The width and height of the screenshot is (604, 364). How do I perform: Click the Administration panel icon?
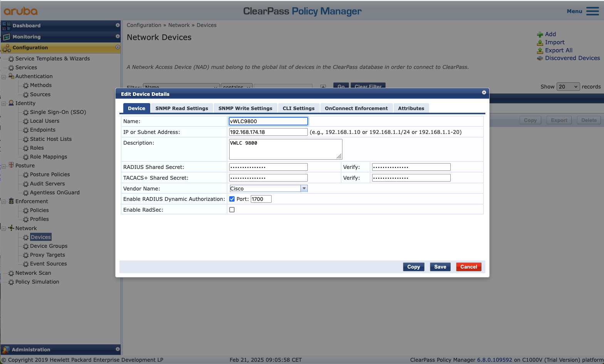6,350
